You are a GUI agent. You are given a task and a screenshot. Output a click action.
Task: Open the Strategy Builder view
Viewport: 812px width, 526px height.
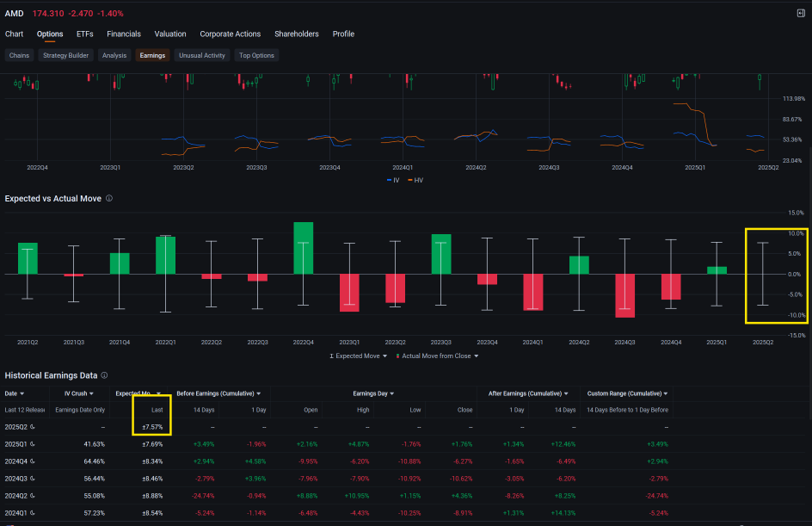point(65,55)
